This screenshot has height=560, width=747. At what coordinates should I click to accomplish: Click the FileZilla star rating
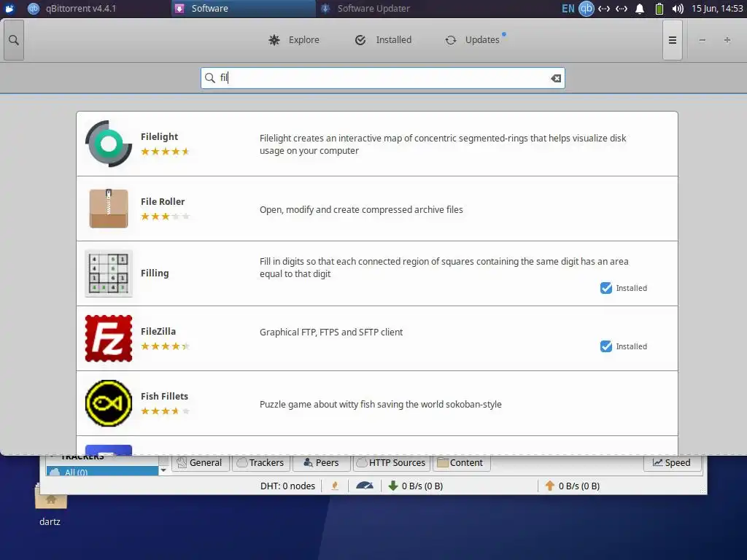click(166, 346)
